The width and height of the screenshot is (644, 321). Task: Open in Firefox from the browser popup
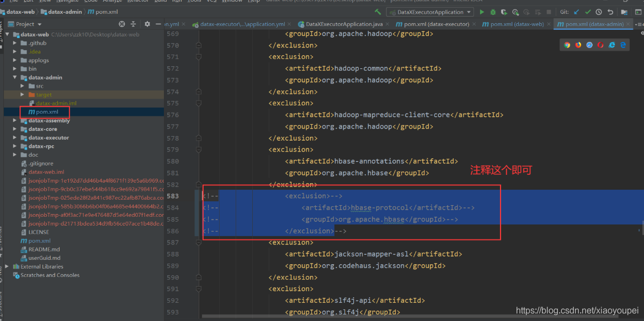coord(578,45)
